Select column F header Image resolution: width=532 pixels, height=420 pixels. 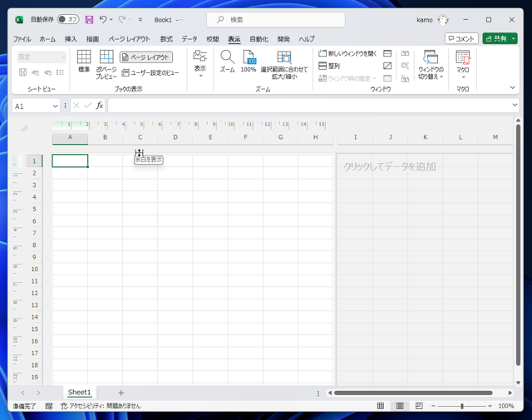pos(245,137)
